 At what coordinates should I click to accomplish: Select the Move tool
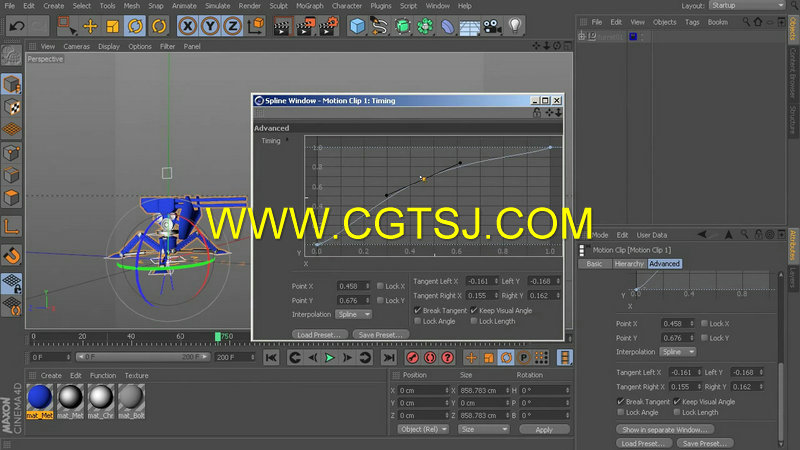(x=90, y=26)
